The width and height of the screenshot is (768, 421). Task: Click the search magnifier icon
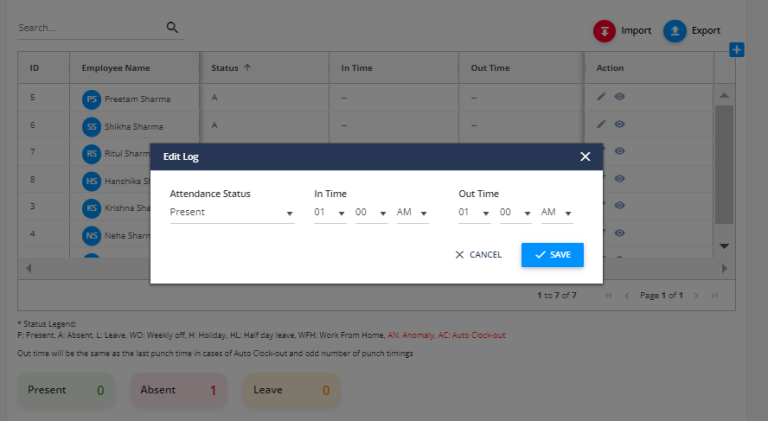point(172,28)
